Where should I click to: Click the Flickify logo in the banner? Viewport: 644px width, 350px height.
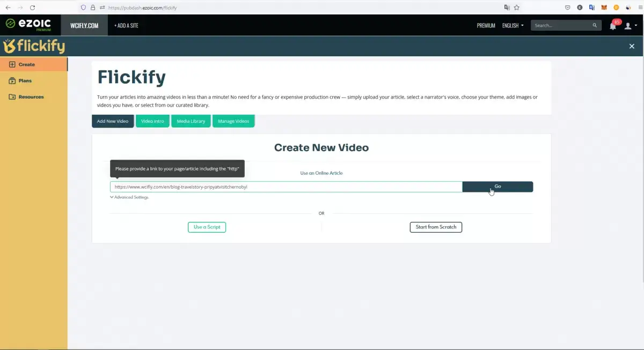coord(34,47)
